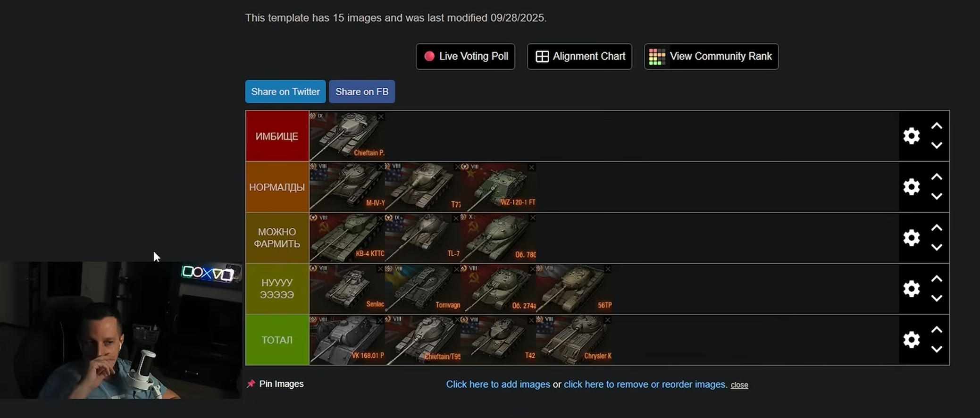Viewport: 980px width, 418px height.
Task: Remove the Chieftain/T95 tank via its X
Action: [457, 320]
